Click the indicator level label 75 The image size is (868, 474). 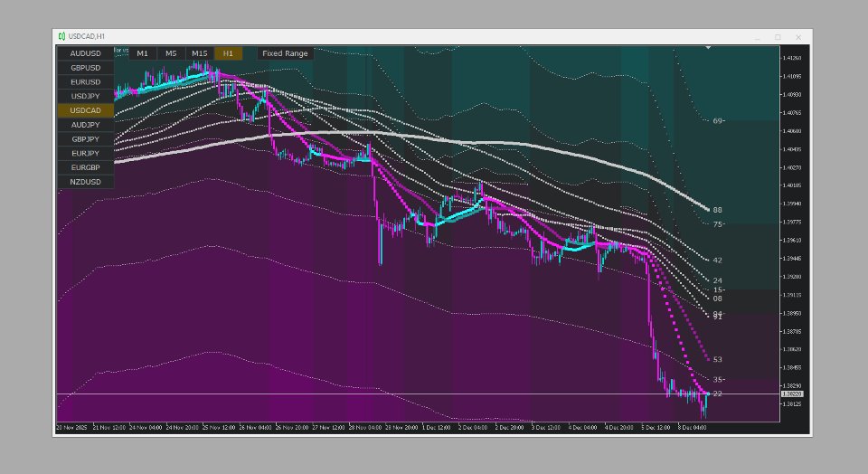[x=717, y=224]
